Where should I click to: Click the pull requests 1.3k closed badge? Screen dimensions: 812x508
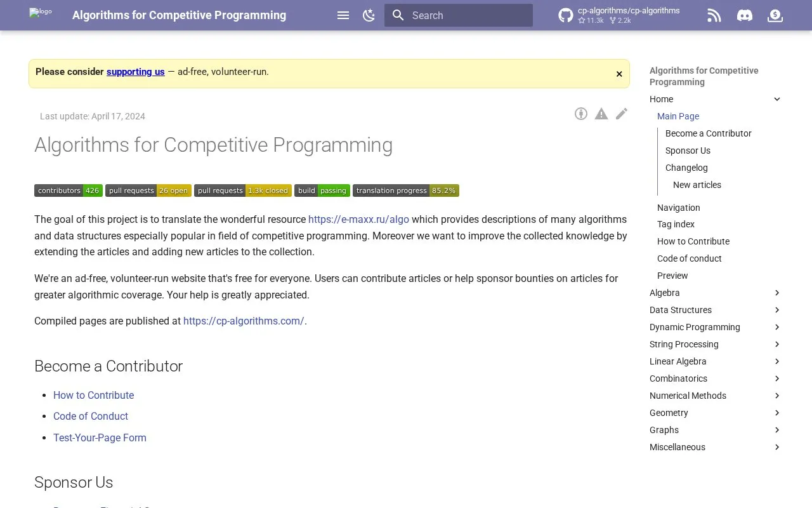pyautogui.click(x=243, y=190)
